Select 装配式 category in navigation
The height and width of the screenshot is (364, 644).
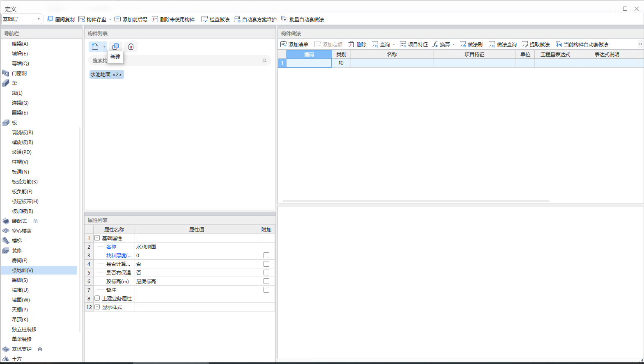tap(19, 221)
